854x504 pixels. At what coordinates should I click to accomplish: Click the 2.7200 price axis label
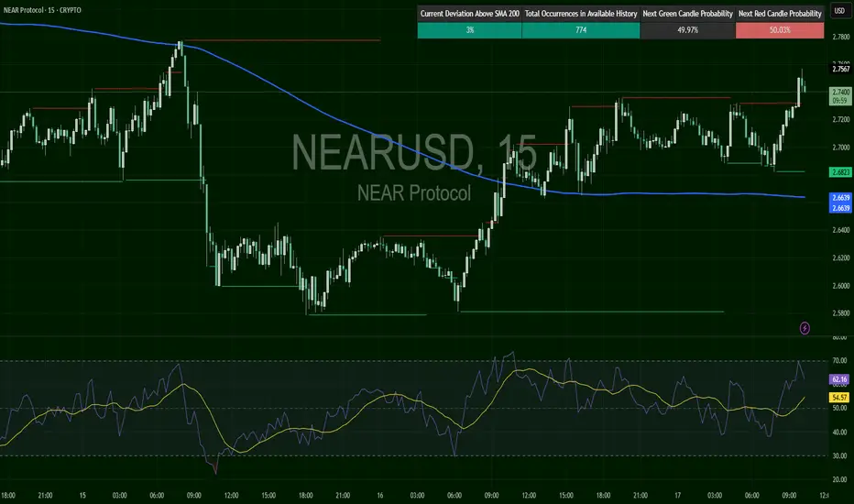tap(841, 119)
